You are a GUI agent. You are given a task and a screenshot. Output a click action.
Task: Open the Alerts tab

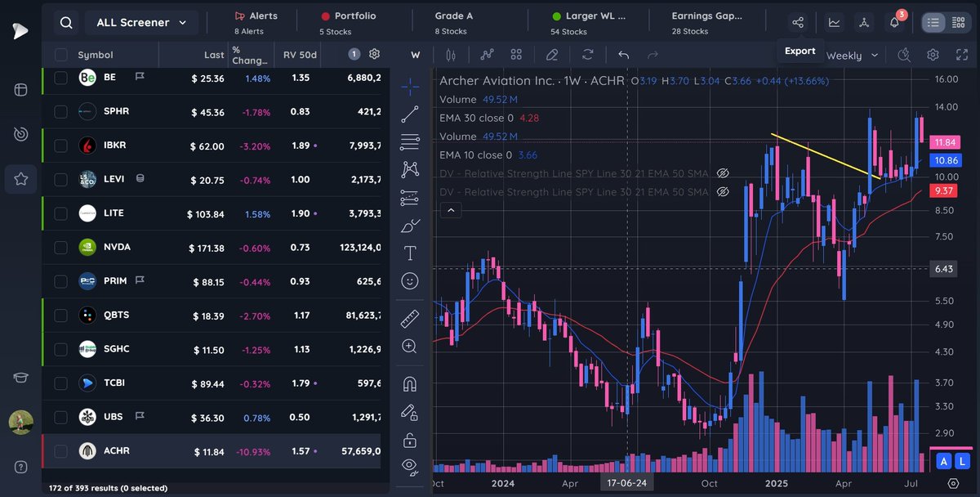(256, 23)
